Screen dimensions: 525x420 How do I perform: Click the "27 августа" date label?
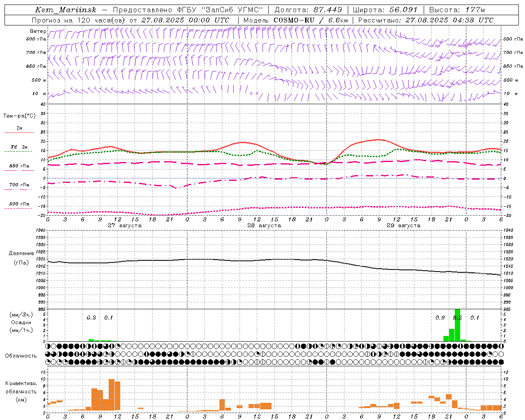[x=125, y=226]
